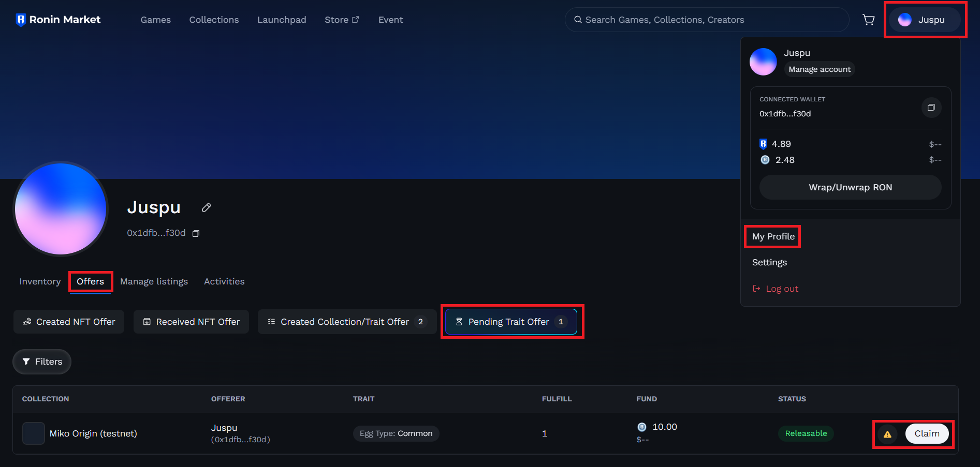Open the Filters panel
This screenshot has height=467, width=980.
(42, 361)
